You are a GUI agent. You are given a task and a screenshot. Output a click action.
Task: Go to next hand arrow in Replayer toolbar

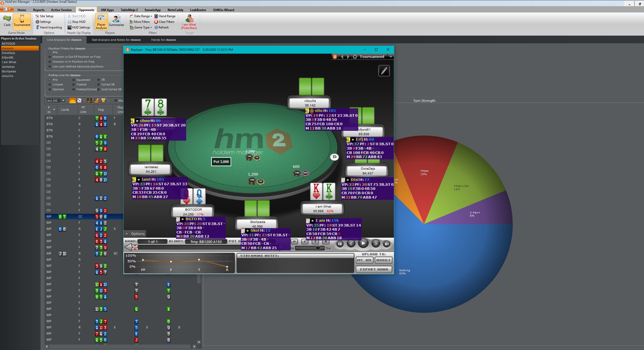point(348,57)
